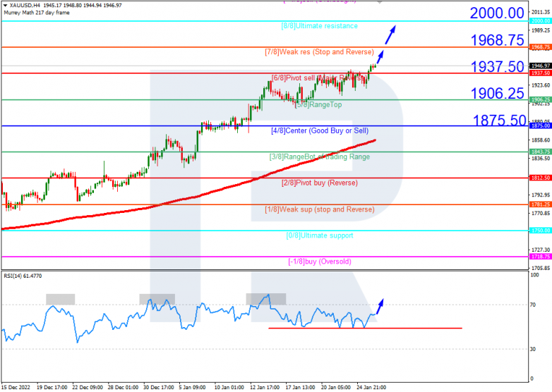552x392 pixels.
Task: Click the 17 Jan 13:00 time axis label
Action: [x=300, y=388]
